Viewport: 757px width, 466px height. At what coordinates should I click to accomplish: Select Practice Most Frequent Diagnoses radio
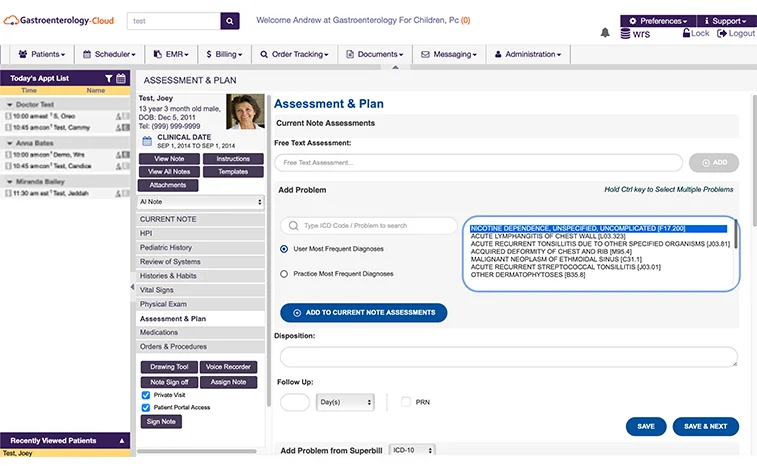tap(284, 274)
